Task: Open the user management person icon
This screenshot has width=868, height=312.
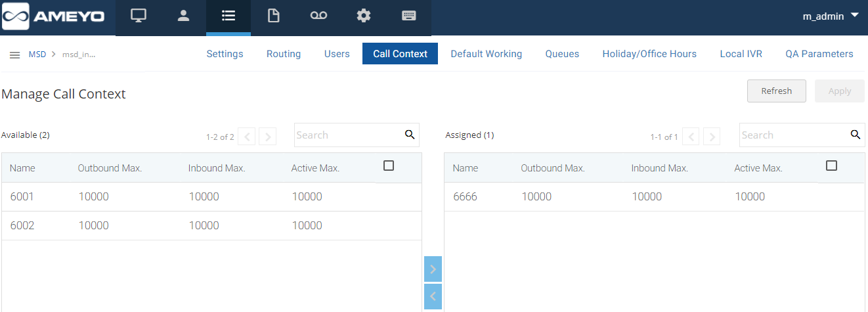Action: pos(183,16)
